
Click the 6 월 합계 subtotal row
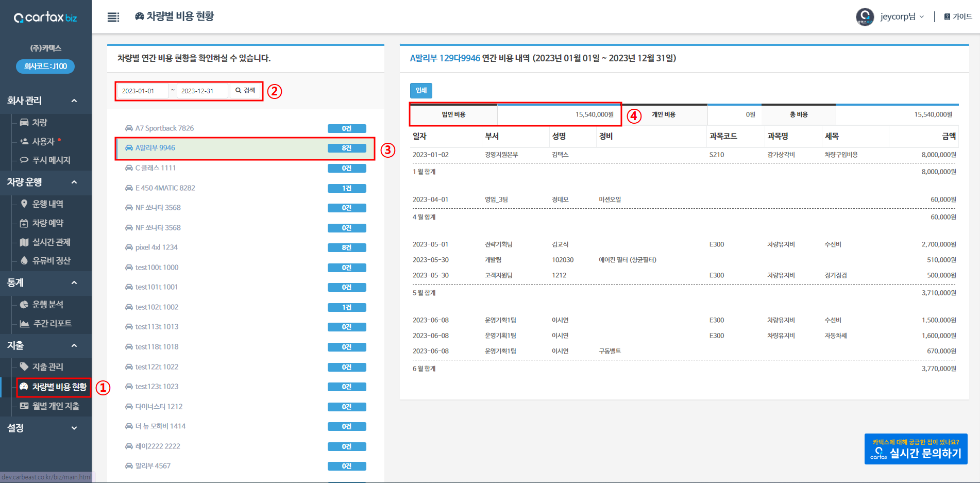pos(684,369)
